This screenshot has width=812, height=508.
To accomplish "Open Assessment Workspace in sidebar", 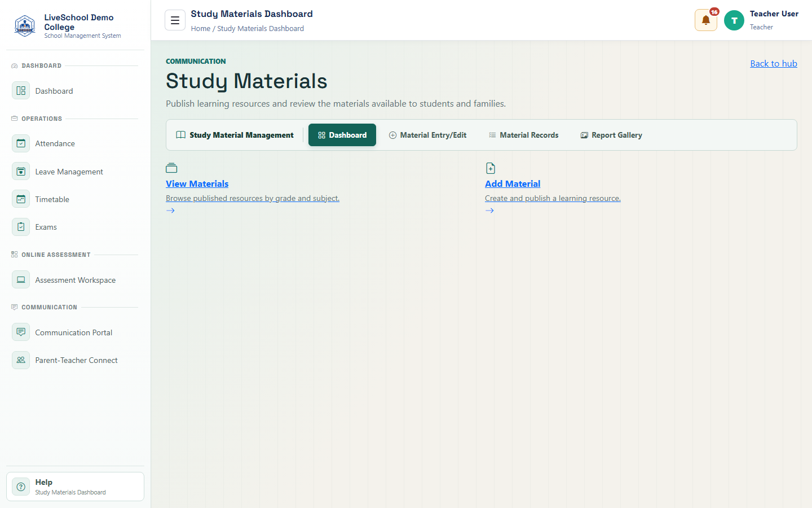I will [75, 279].
